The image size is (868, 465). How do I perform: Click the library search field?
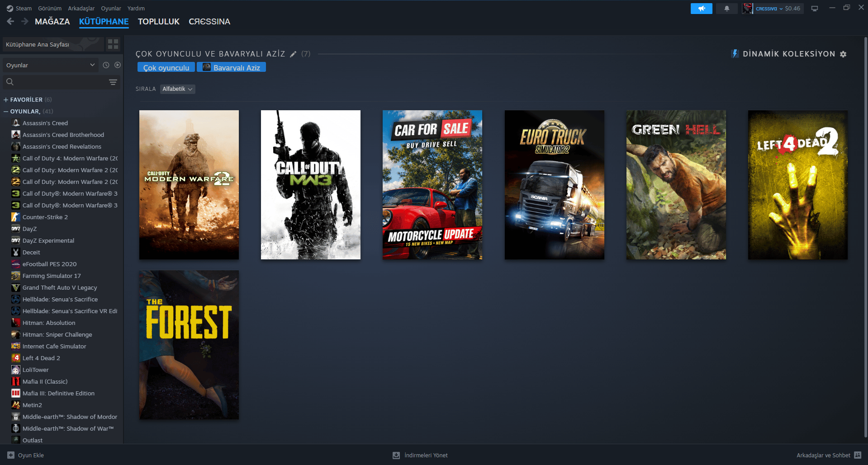coord(62,82)
